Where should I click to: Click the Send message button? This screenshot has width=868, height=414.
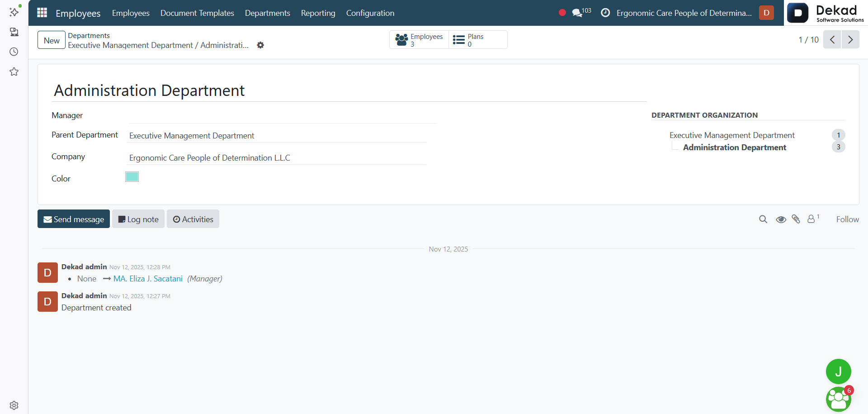coord(74,219)
